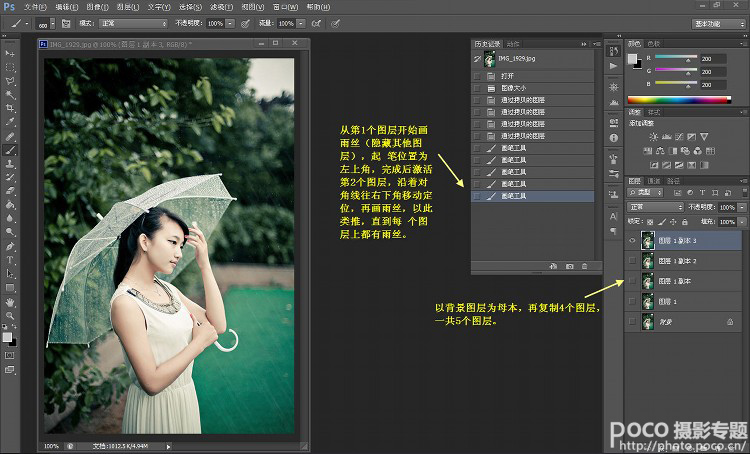Open brush mode dropdown 正常
The image size is (750, 454).
[133, 23]
